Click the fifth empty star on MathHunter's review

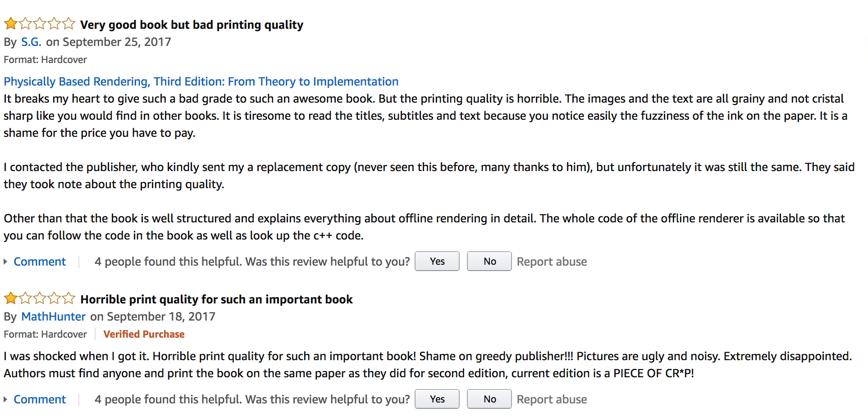pyautogui.click(x=69, y=298)
